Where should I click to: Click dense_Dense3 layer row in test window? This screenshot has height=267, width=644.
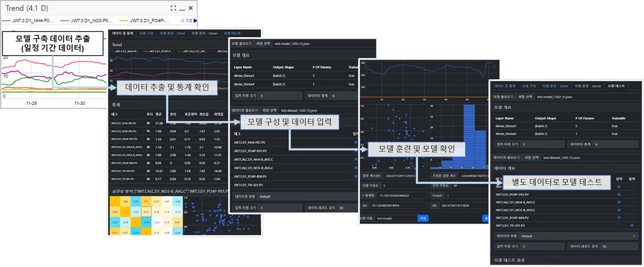[566, 126]
